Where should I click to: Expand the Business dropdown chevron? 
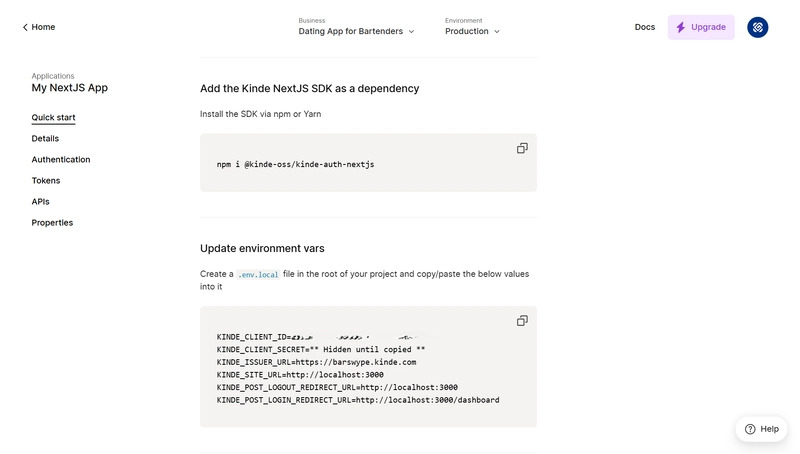(x=411, y=32)
